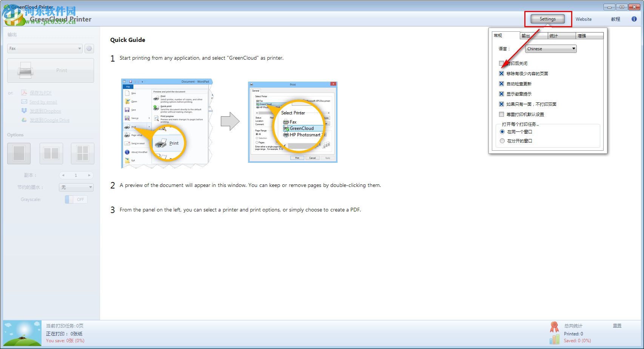The height and width of the screenshot is (349, 644).
Task: Switch to 统计 tab
Action: (562, 36)
